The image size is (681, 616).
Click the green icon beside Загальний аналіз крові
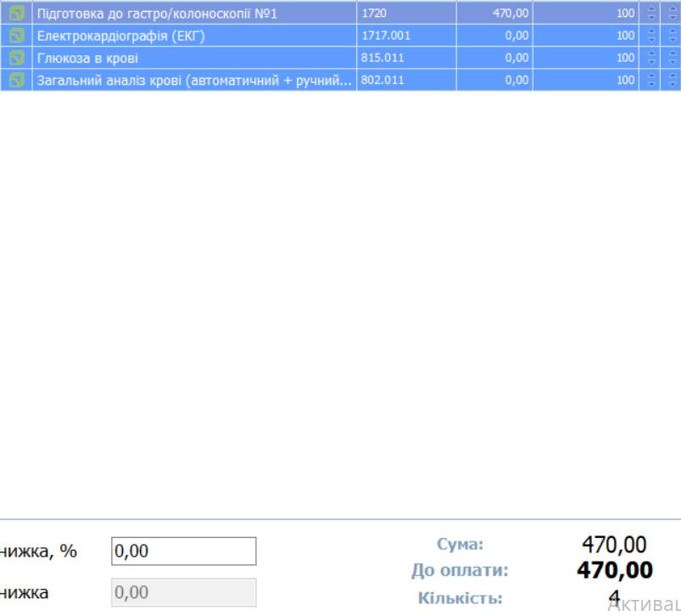[x=16, y=80]
